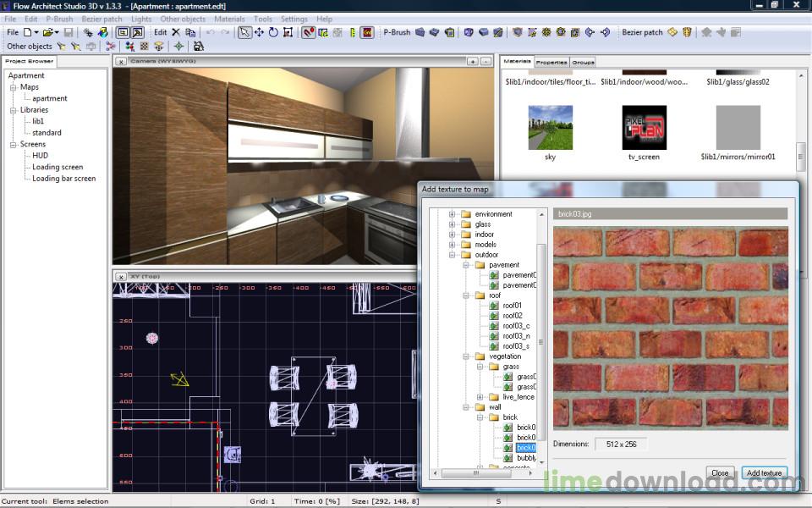
Task: Select the sky material thumbnail
Action: tap(551, 128)
